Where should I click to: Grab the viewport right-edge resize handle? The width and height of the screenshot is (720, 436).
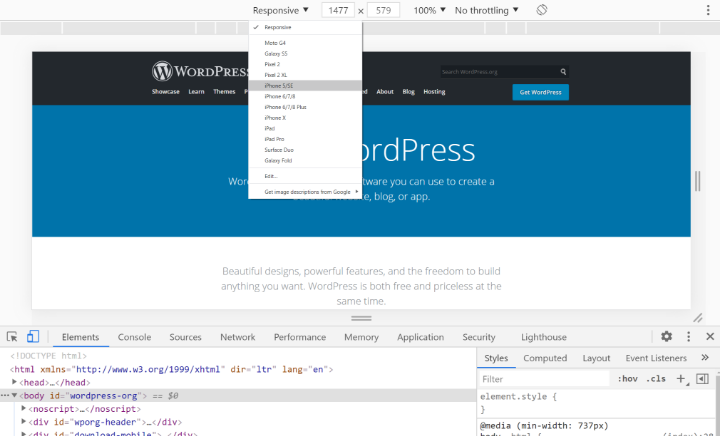(x=697, y=180)
